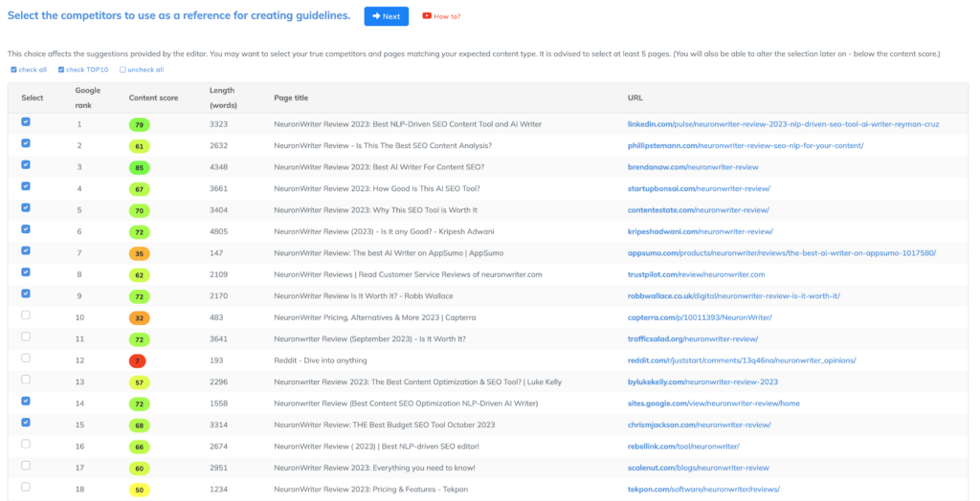The image size is (980, 501).
Task: Open the contentestate.com review URL
Action: coord(698,210)
